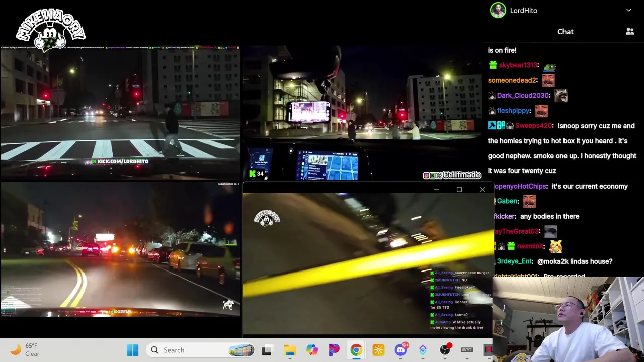The height and width of the screenshot is (362, 644).
Task: Click the "it's our current economy" message
Action: (x=590, y=186)
